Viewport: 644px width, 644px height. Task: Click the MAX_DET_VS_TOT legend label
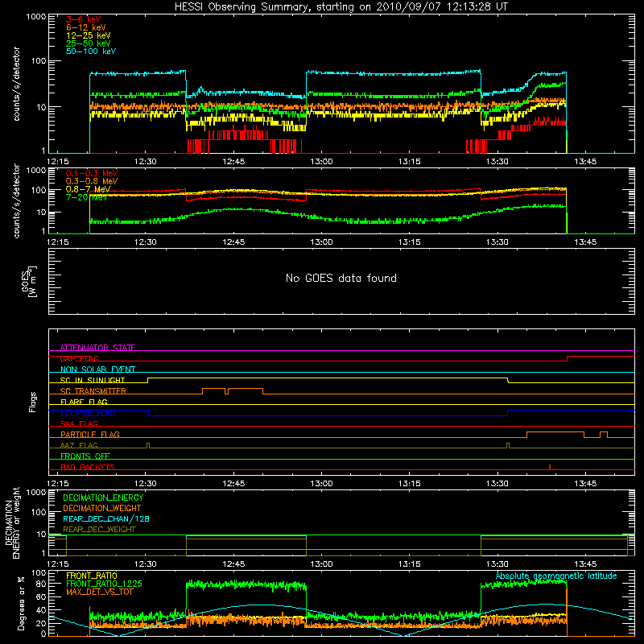pyautogui.click(x=99, y=592)
